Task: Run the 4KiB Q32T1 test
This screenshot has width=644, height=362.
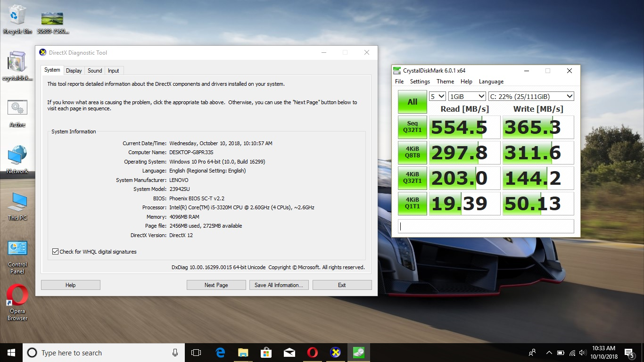Action: click(x=413, y=178)
